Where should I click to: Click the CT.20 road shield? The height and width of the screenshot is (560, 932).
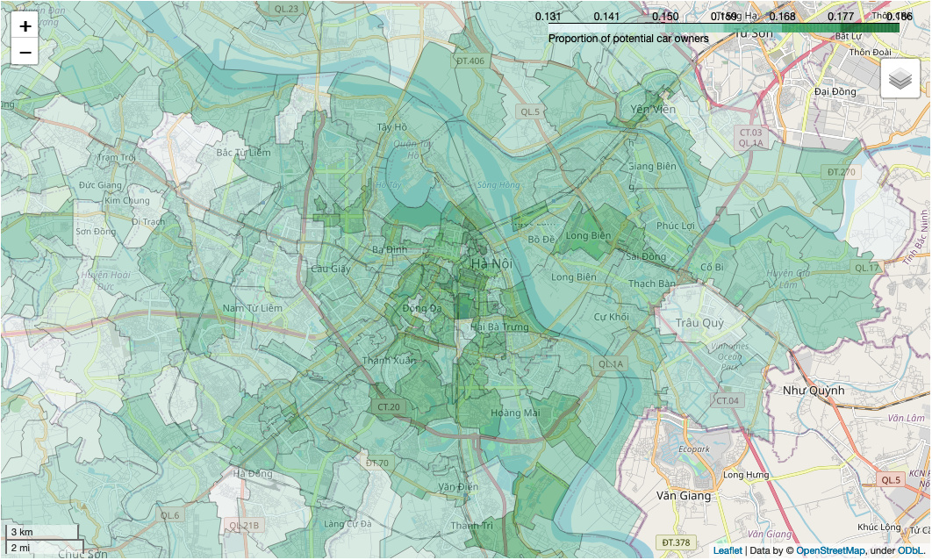point(388,407)
